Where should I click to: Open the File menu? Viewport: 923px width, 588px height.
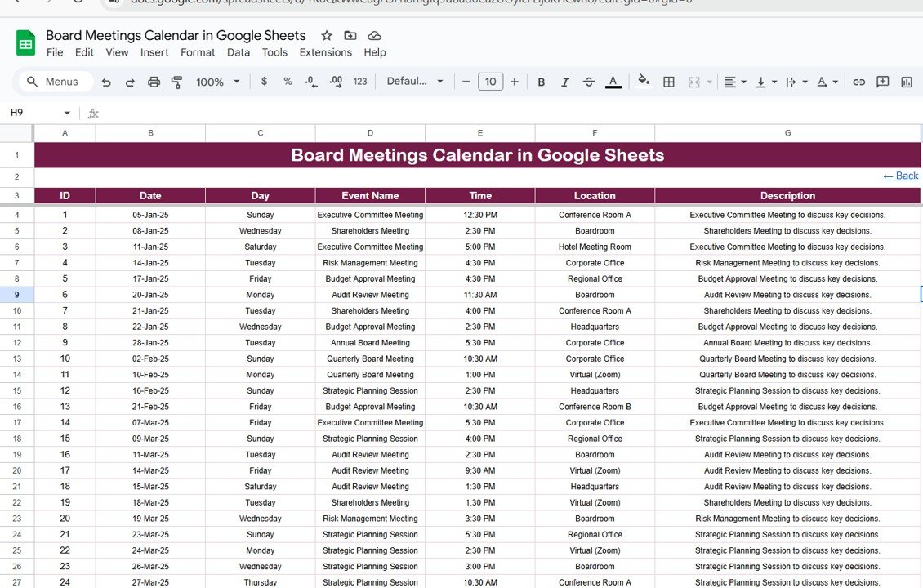[55, 52]
